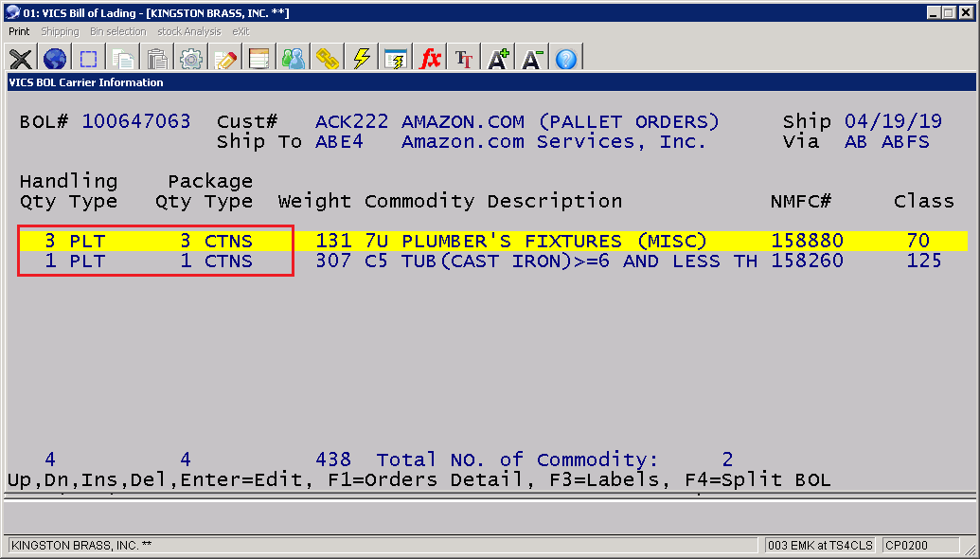Screen dimensions: 980x559
Task: Open the blue question mark help icon
Action: point(566,59)
